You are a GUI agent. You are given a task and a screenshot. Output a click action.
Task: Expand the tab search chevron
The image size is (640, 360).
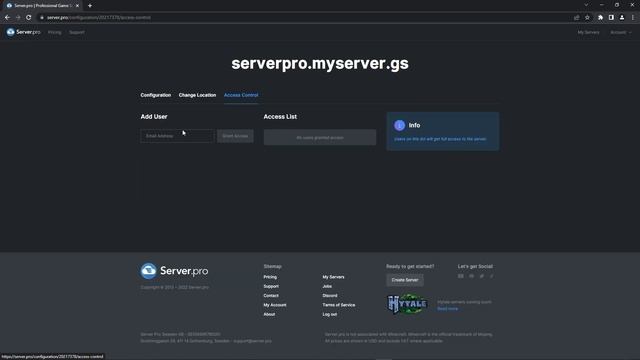[x=586, y=5]
